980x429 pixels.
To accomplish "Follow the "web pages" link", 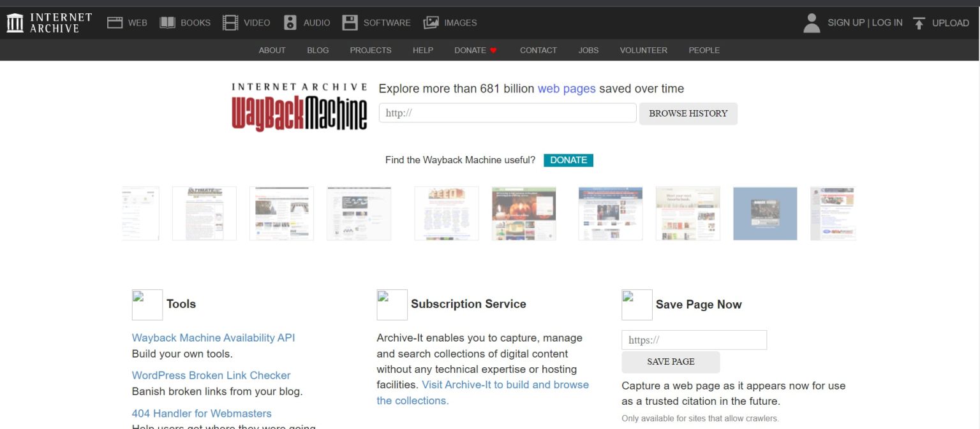I will point(567,89).
